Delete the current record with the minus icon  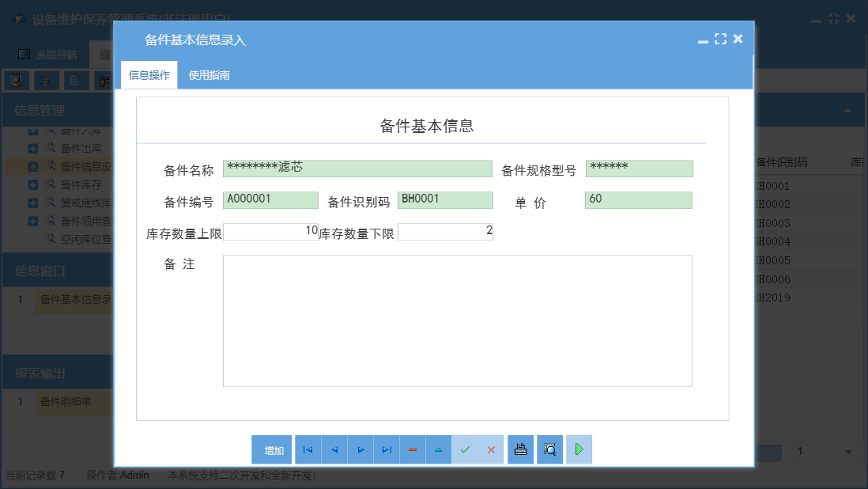coord(413,449)
